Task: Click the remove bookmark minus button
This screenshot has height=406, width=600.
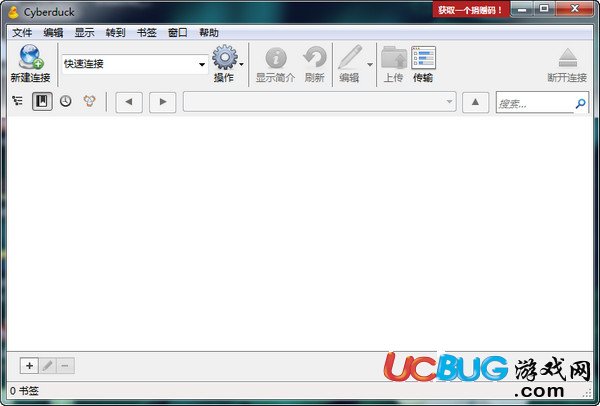Action: tap(65, 366)
